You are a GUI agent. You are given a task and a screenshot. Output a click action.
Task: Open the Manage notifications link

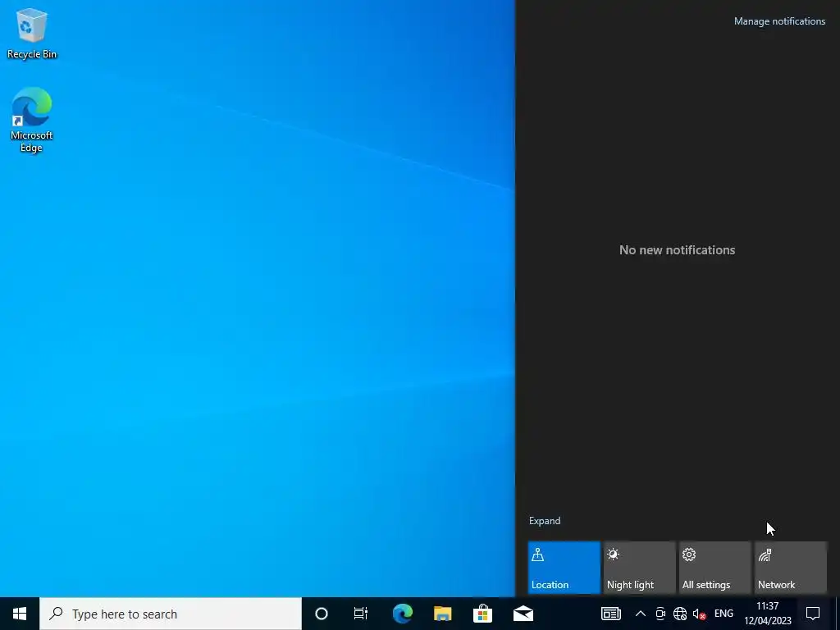[779, 21]
